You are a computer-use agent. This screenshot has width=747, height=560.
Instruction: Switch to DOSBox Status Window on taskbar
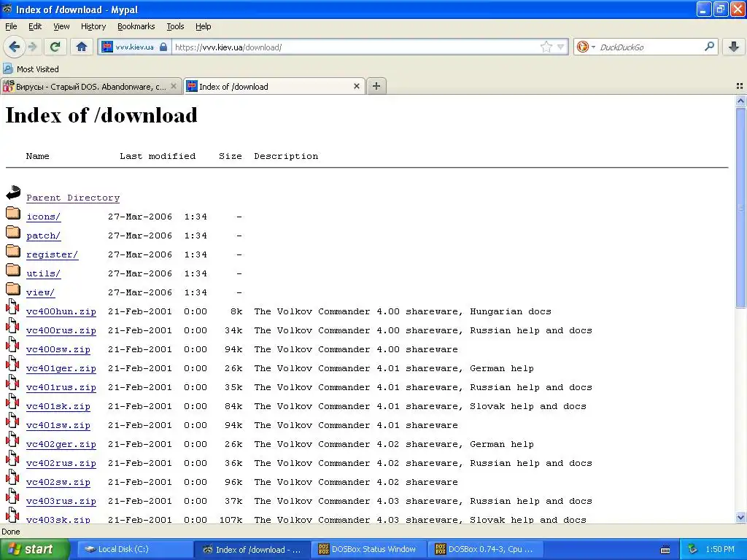368,549
